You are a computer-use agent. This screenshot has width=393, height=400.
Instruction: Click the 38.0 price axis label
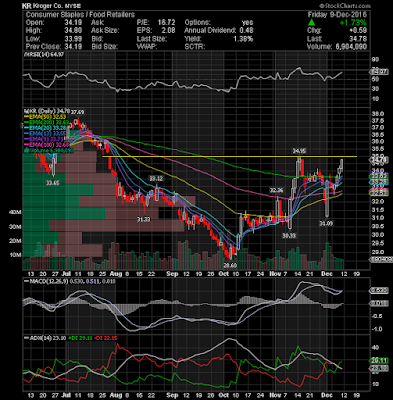pos(378,113)
